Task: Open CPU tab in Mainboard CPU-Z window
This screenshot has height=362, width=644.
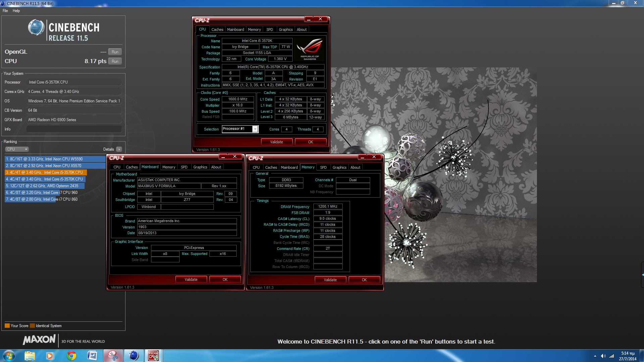Action: (117, 167)
